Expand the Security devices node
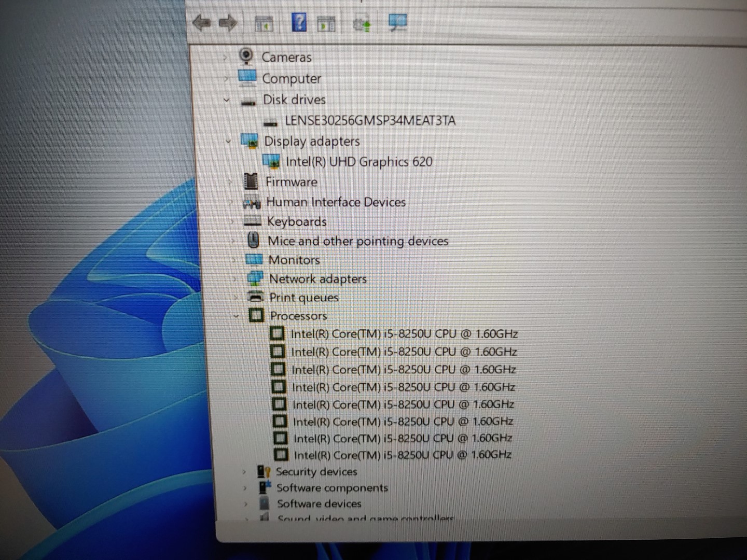Viewport: 747px width, 560px height. 244,472
